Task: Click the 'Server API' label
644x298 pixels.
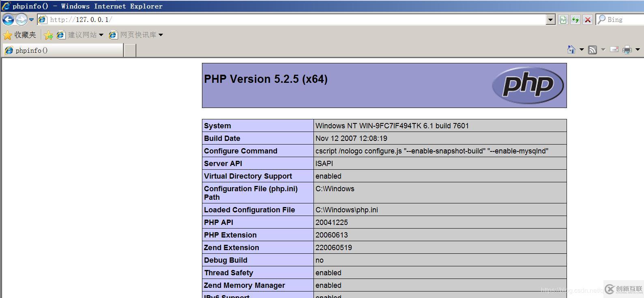Action: 223,164
